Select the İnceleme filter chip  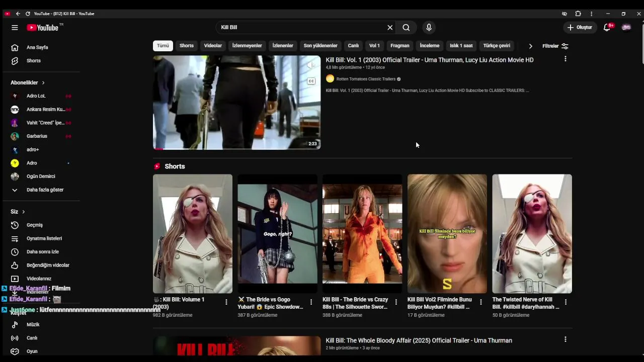point(430,46)
